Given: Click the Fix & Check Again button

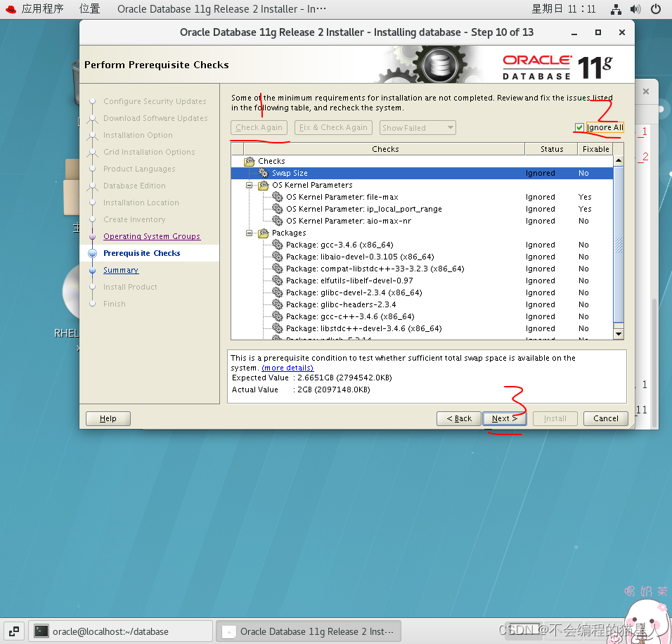Looking at the screenshot, I should coord(333,128).
